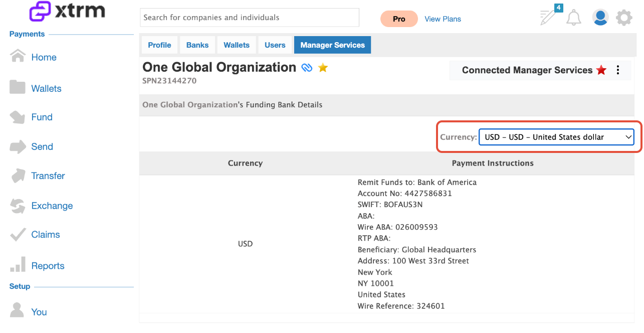Select the SPN23144270 identifier text
Viewport: 644px width, 333px height.
point(169,81)
